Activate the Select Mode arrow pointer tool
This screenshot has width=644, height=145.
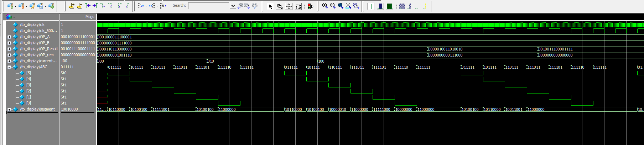pos(270,6)
